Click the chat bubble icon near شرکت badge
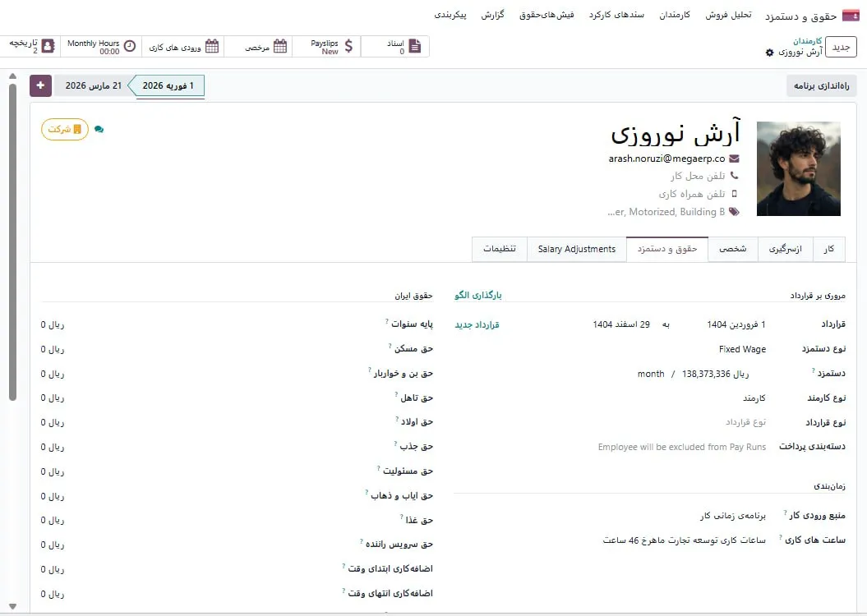Screen dimensions: 867x616 pyautogui.click(x=99, y=129)
